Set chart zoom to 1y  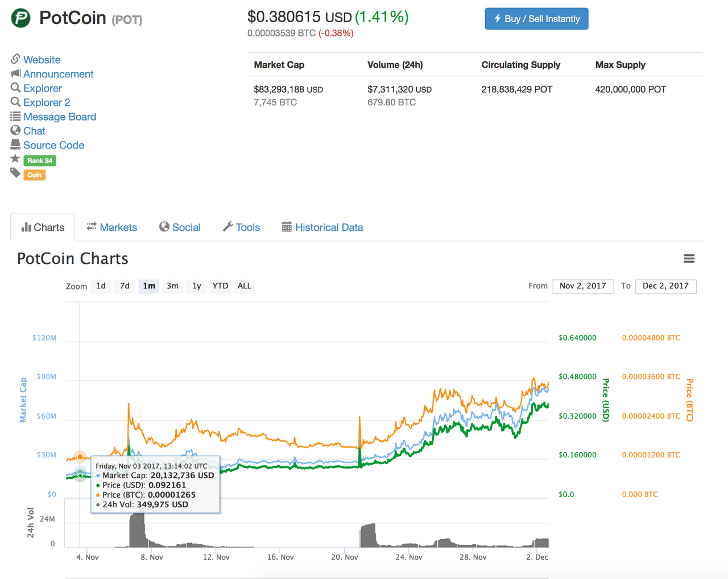pos(197,286)
